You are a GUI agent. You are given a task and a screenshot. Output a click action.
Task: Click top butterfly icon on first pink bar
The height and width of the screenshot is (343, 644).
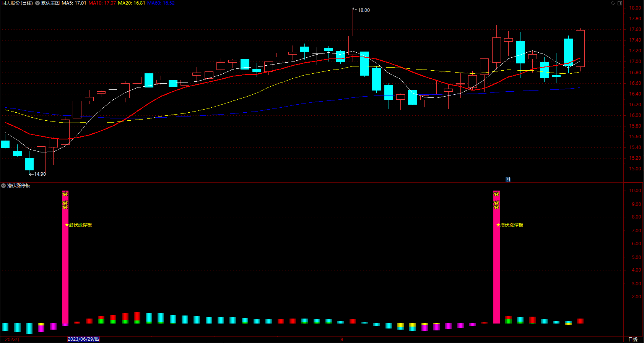tap(65, 194)
